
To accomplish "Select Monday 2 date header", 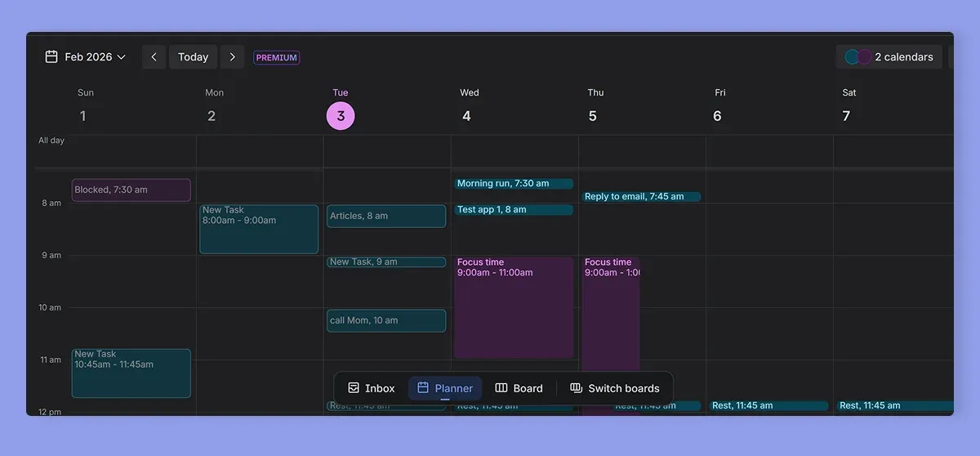I will 212,116.
